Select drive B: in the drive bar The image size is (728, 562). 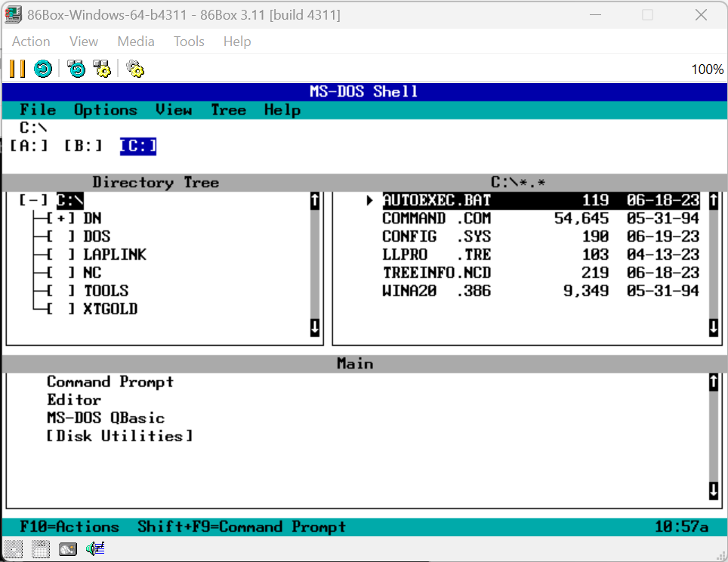[82, 146]
